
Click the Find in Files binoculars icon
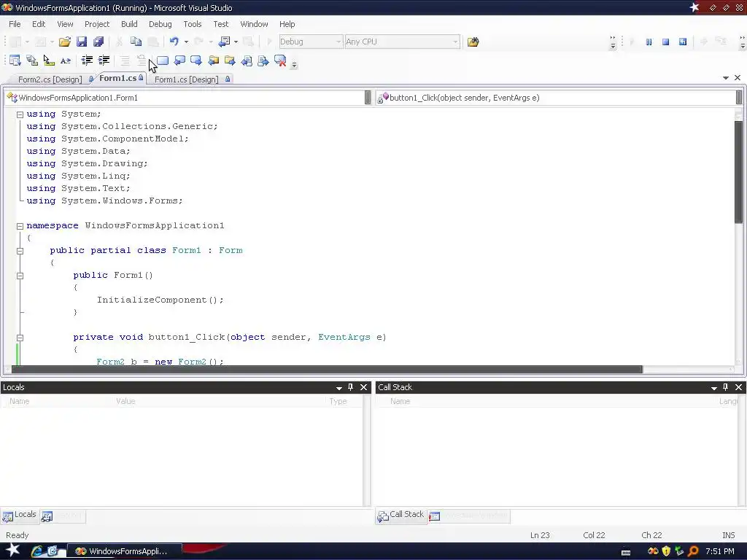(473, 42)
